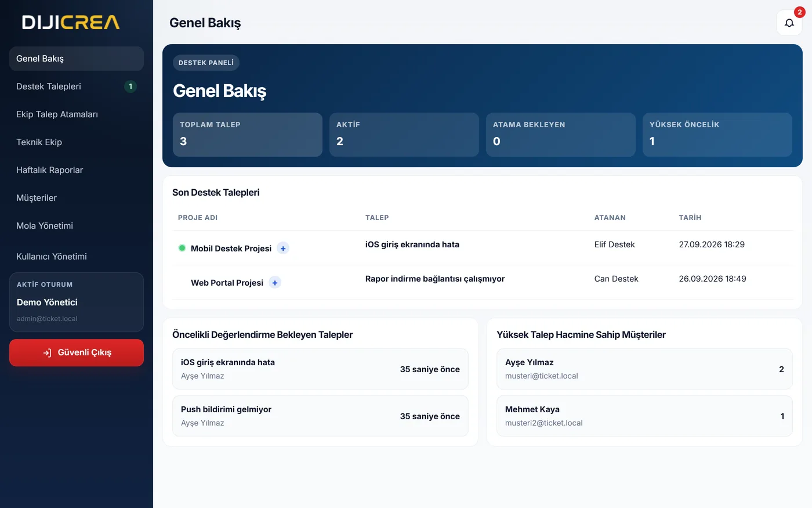Click the green status dot of Mobil Destek Projesi

pyautogui.click(x=182, y=248)
